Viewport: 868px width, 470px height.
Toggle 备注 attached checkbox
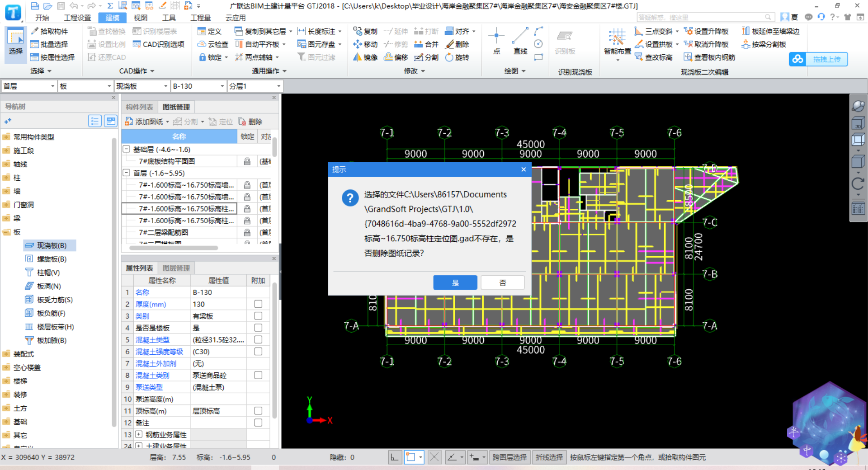[258, 423]
